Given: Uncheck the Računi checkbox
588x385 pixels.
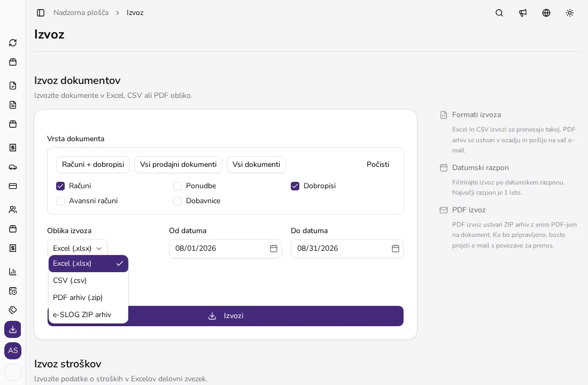Looking at the screenshot, I should pos(60,186).
